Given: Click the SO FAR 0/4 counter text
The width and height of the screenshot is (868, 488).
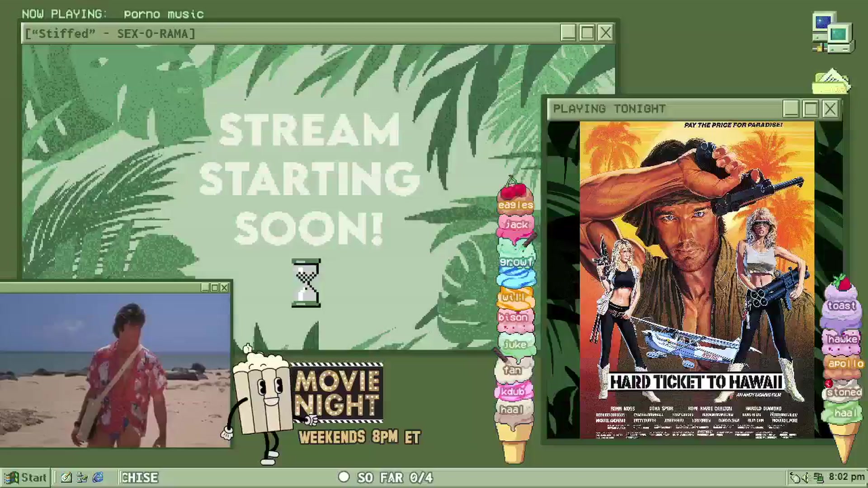Looking at the screenshot, I should tap(395, 478).
